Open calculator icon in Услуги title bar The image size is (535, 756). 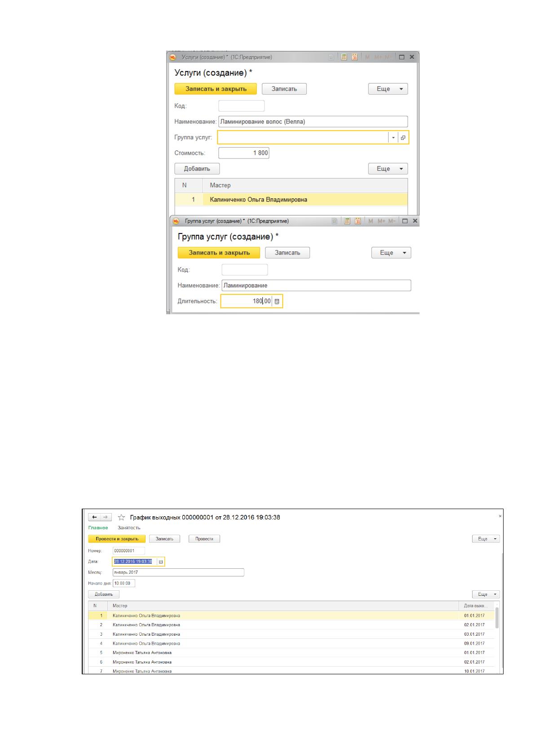coord(344,57)
